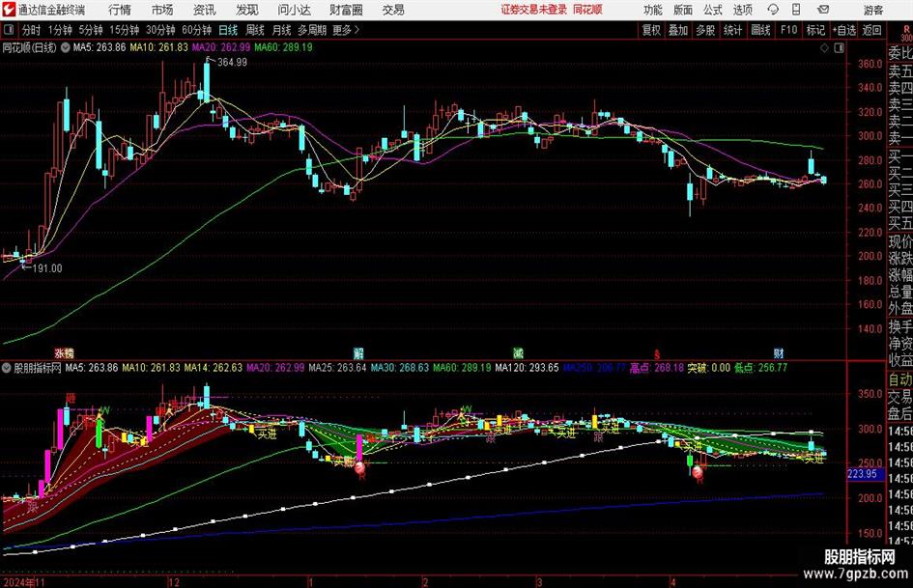Image resolution: width=913 pixels, height=588 pixels.
Task: Click the 画线 drawing button
Action: (761, 30)
